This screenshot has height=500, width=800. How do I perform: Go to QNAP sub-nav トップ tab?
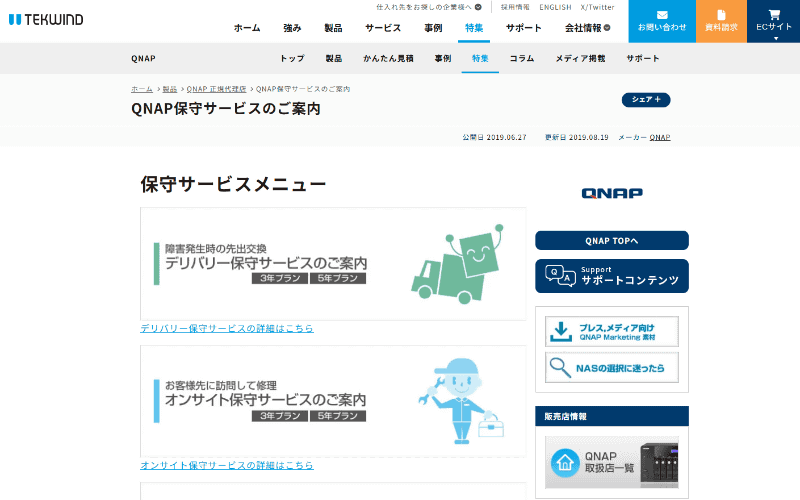pyautogui.click(x=292, y=59)
